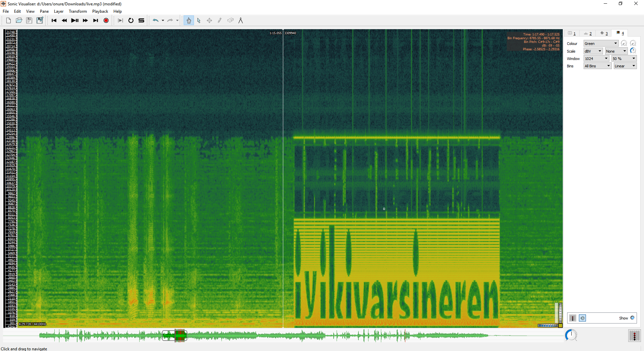This screenshot has width=644, height=351.
Task: Select spectrogram layer tab 4
Action: (620, 33)
